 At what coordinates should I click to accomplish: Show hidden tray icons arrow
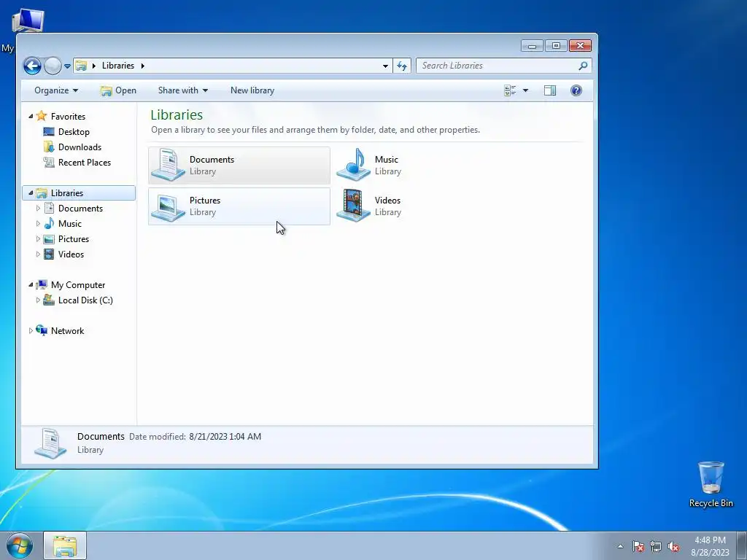click(x=620, y=546)
